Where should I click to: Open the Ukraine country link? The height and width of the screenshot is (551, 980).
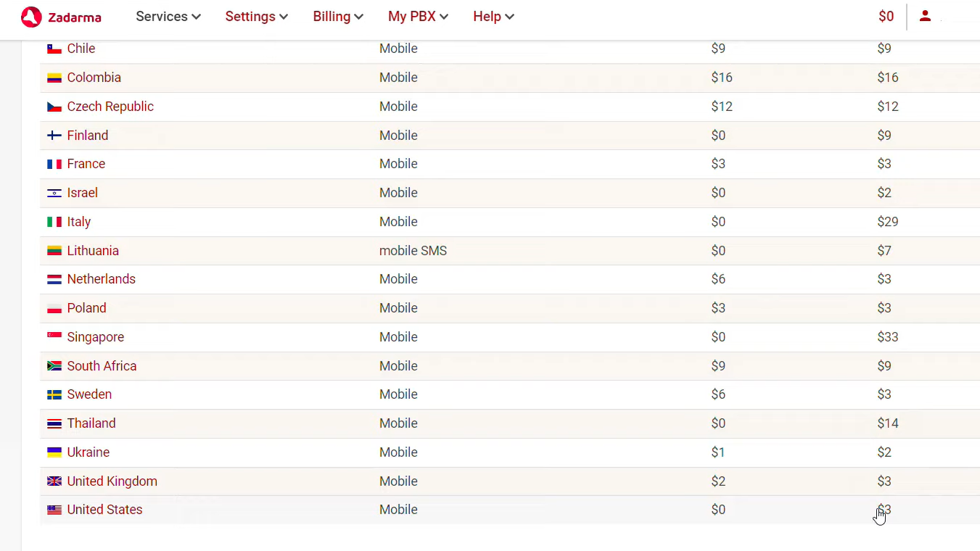[x=88, y=452]
